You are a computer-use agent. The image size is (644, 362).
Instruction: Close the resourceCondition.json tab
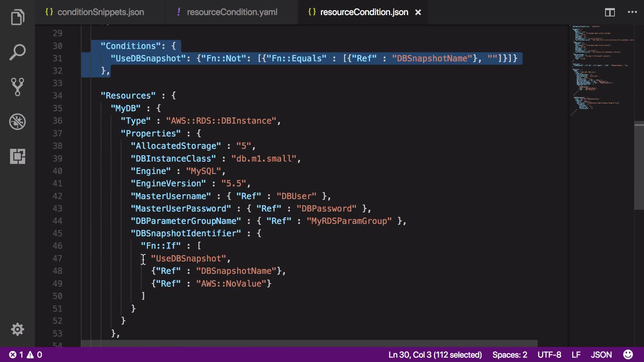[418, 12]
